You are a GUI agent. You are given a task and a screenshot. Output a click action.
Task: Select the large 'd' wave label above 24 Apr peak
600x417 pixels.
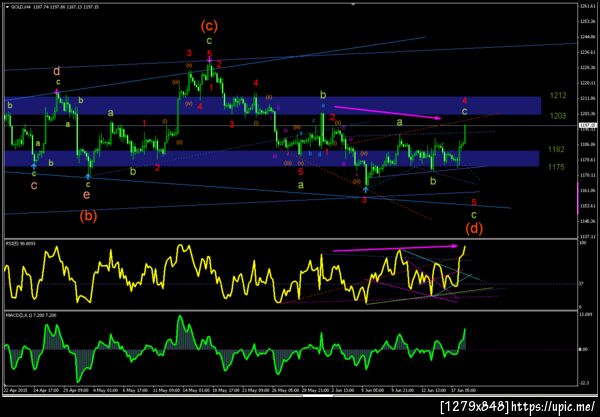click(x=57, y=71)
